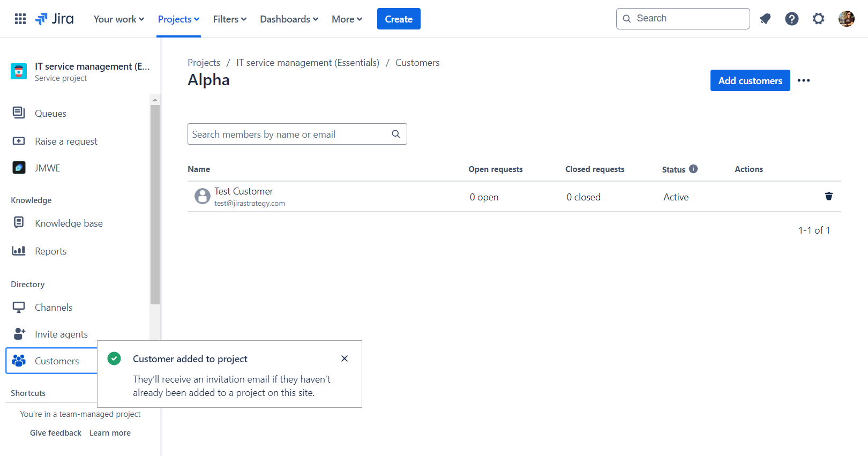The image size is (868, 456).
Task: Select Queues in the project sidebar
Action: [50, 113]
